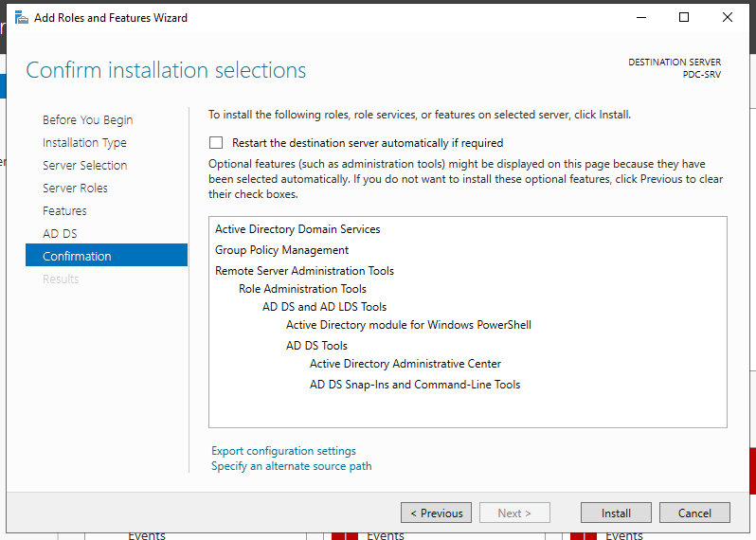The image size is (756, 540).
Task: Go back with the Previous button
Action: pyautogui.click(x=437, y=513)
